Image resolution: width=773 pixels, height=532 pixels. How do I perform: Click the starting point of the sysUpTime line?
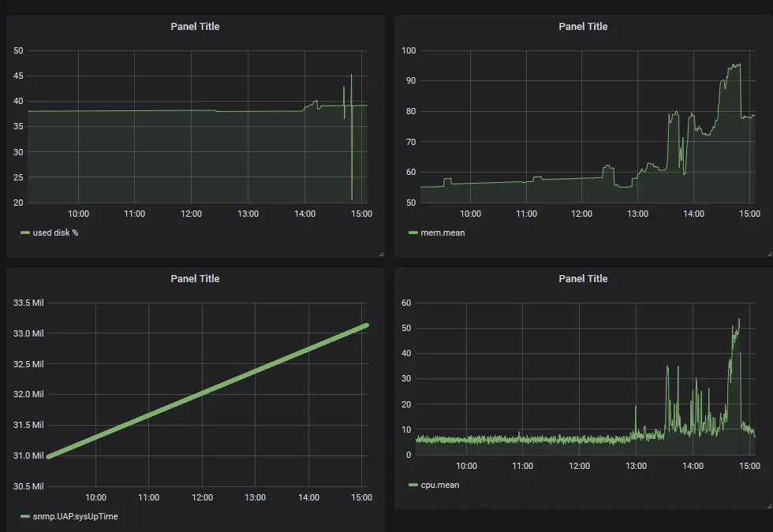pos(48,456)
